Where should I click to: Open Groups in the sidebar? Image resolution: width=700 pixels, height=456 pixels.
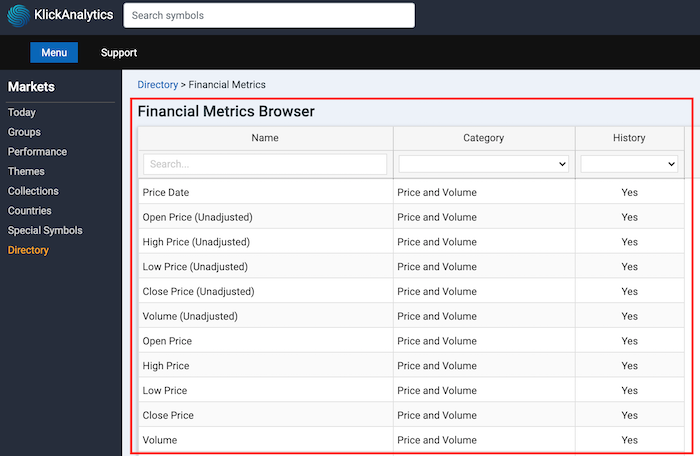(24, 132)
